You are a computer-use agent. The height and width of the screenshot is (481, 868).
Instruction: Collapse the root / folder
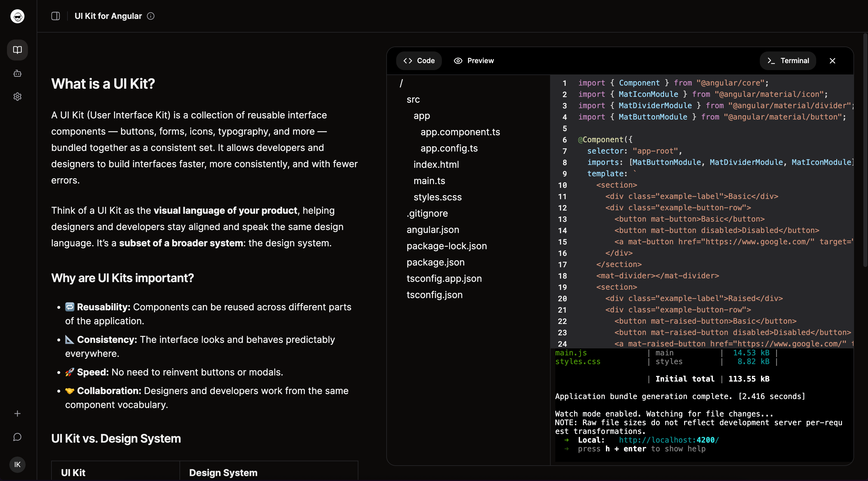[401, 83]
